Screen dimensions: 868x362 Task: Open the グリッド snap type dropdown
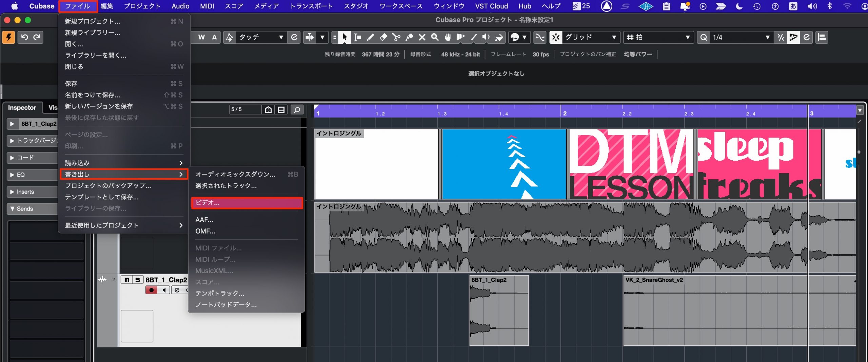tap(591, 37)
